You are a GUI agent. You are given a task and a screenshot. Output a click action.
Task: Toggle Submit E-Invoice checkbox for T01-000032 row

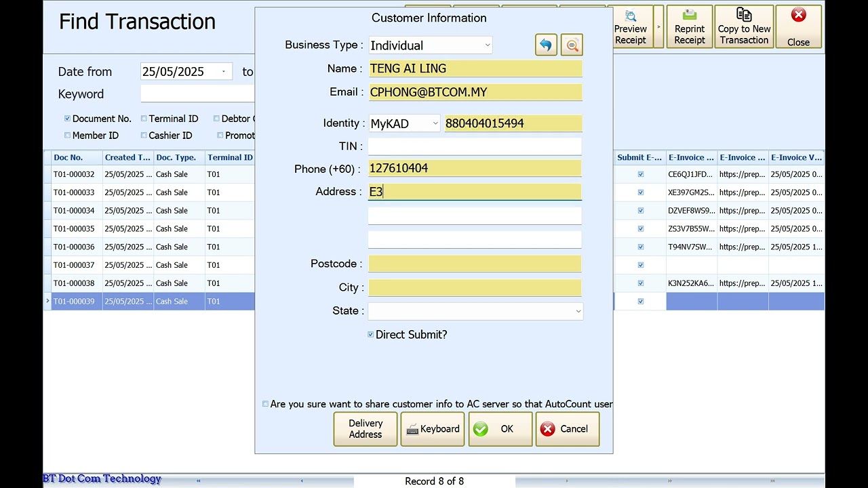[x=641, y=174]
